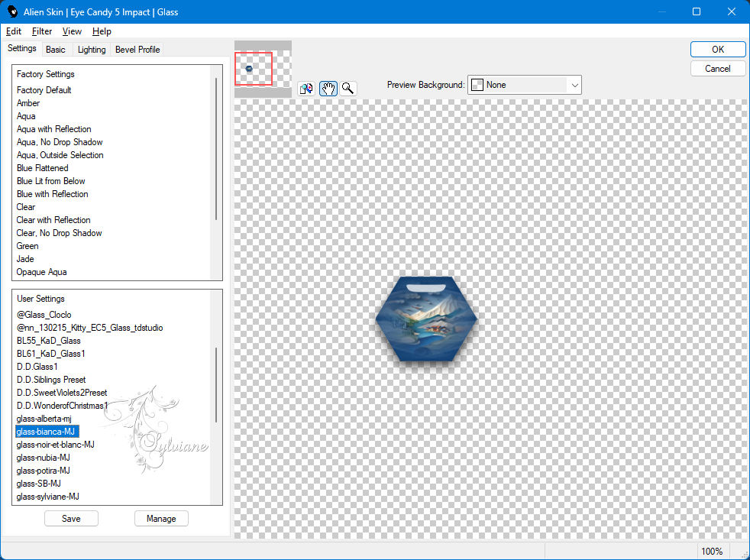This screenshot has height=560, width=750.
Task: Select glass-potira-MJ user setting
Action: [x=43, y=470]
